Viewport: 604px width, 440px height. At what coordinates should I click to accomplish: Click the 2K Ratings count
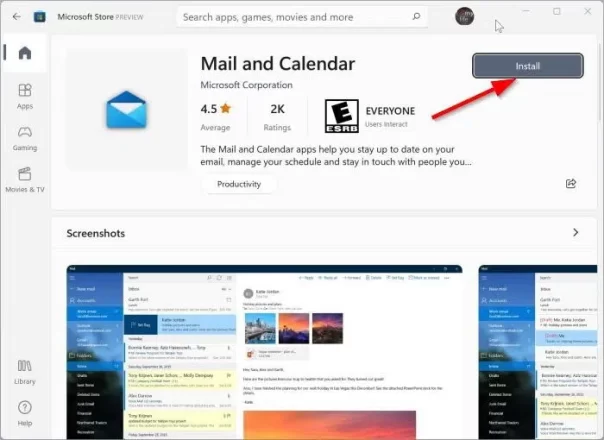click(x=277, y=117)
